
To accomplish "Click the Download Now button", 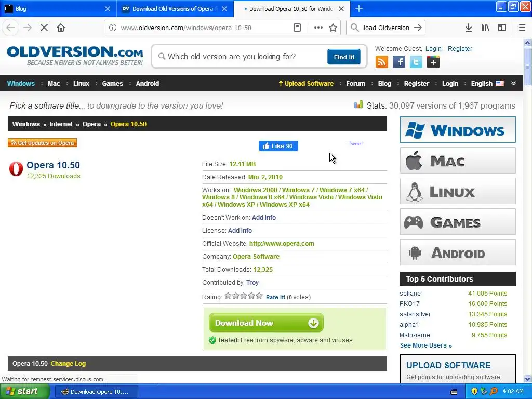I will pos(266,323).
